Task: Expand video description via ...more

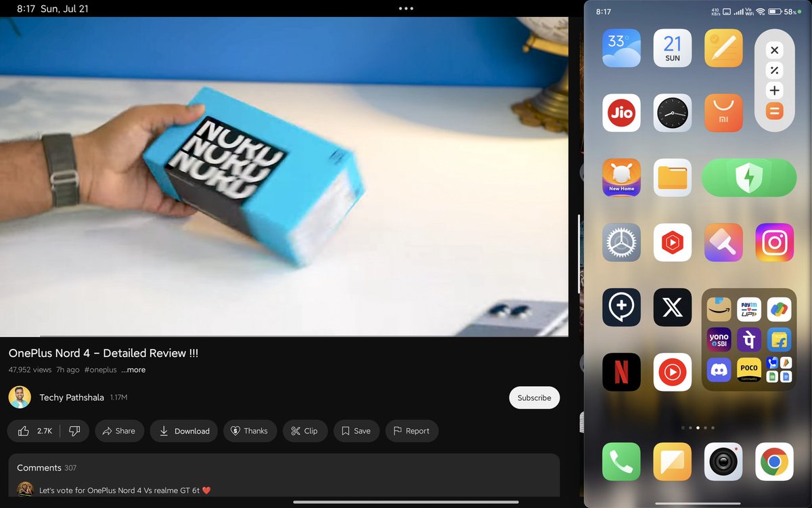Action: [x=133, y=370]
